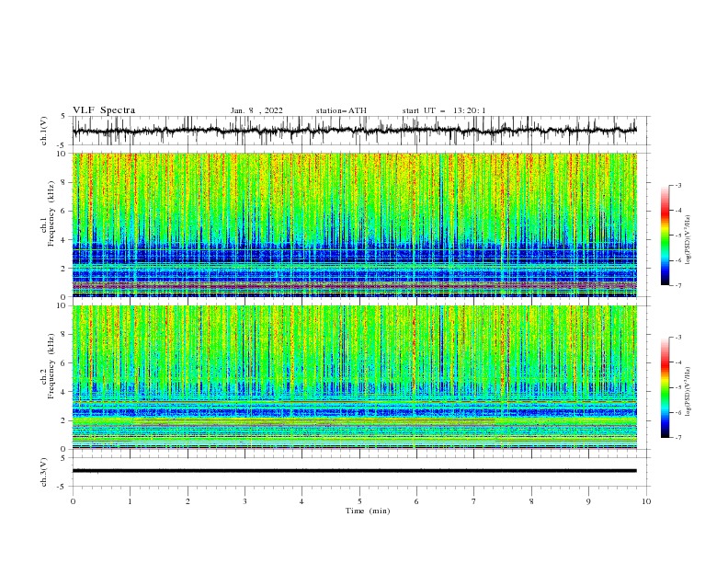
Task: Click the "VLF Spectra" title text
Action: [104, 110]
